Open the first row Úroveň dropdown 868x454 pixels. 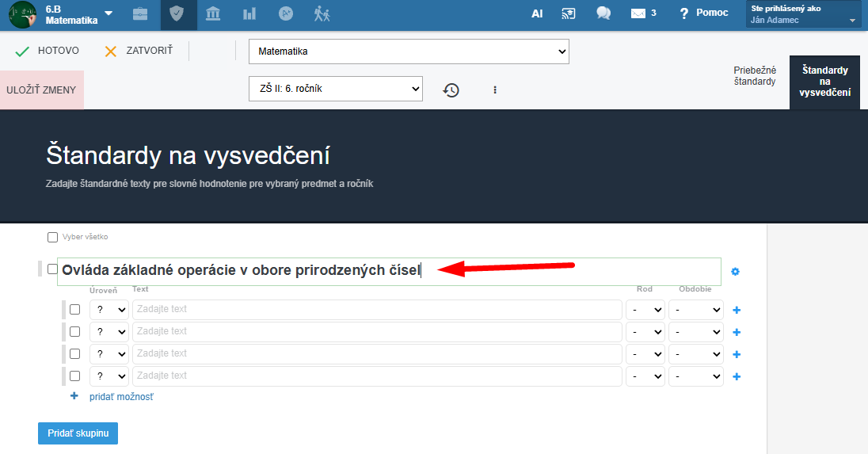pyautogui.click(x=109, y=310)
